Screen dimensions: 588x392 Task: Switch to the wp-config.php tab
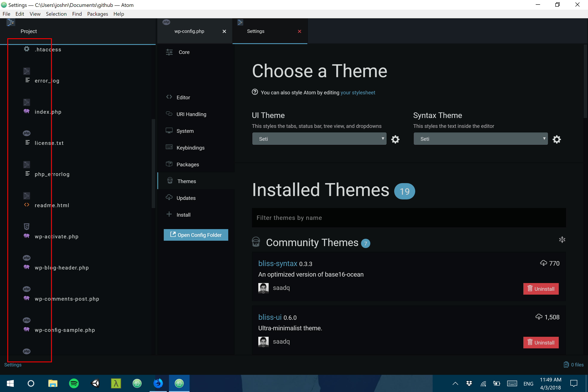coord(189,32)
